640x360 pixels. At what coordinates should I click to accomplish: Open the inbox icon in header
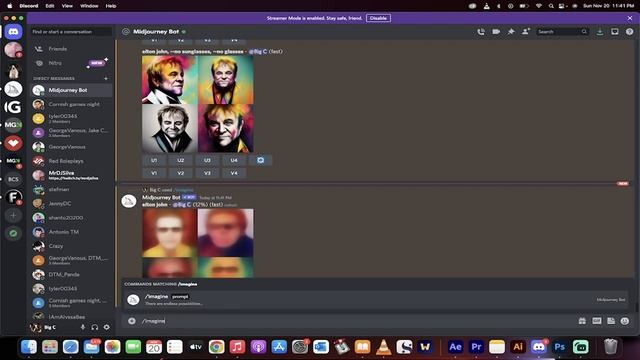615,31
